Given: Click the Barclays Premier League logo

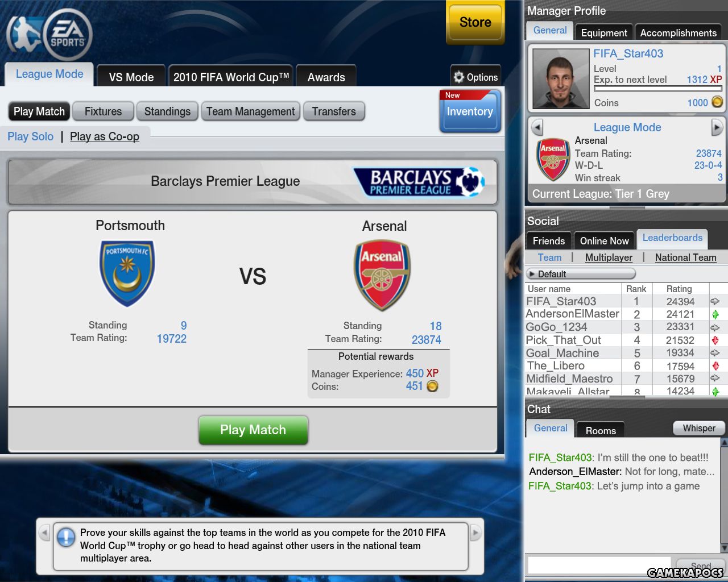Looking at the screenshot, I should click(420, 182).
